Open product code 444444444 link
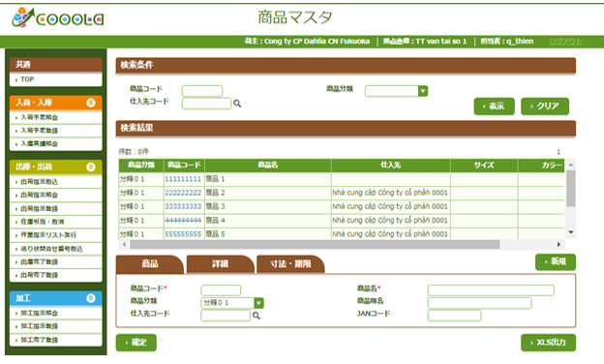The width and height of the screenshot is (604, 364). tap(183, 221)
